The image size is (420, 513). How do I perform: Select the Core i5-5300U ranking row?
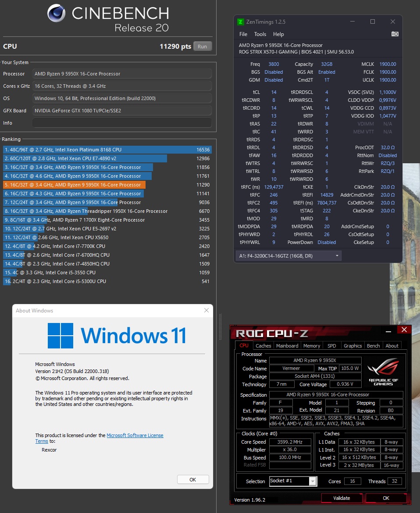(107, 281)
